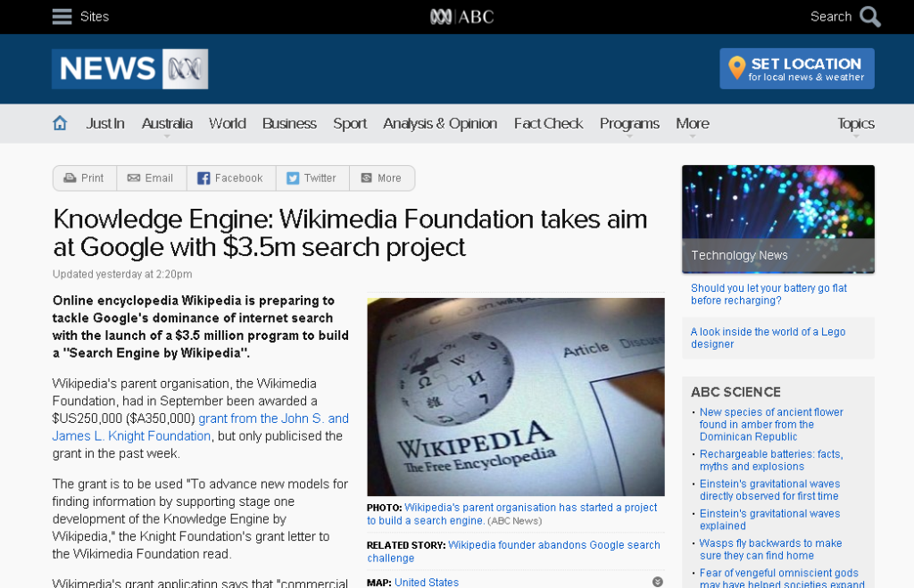Screen dimensions: 914x588
Task: Open the Sites hamburger menu icon
Action: 62,16
